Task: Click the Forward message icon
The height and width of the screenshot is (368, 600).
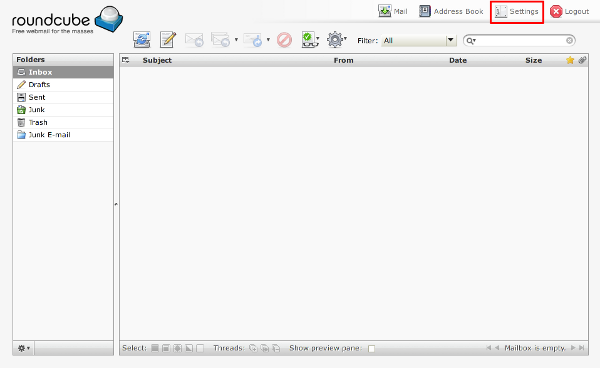Action: (x=253, y=40)
